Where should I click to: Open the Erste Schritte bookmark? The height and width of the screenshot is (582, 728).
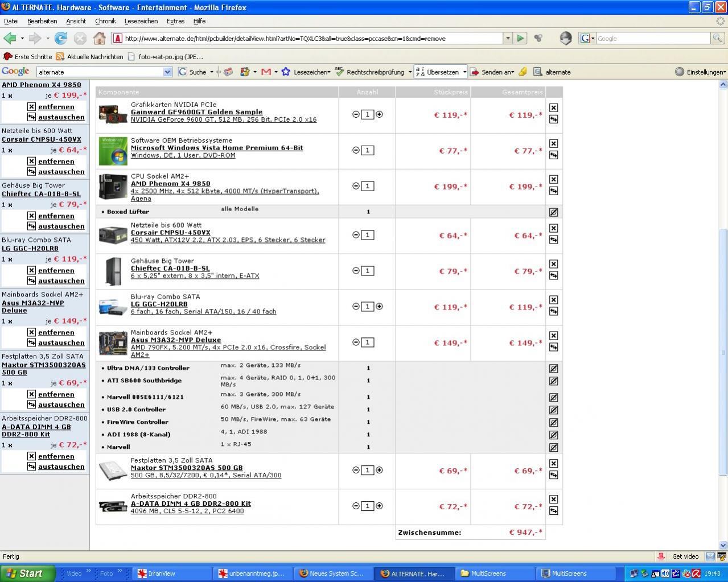coord(28,56)
